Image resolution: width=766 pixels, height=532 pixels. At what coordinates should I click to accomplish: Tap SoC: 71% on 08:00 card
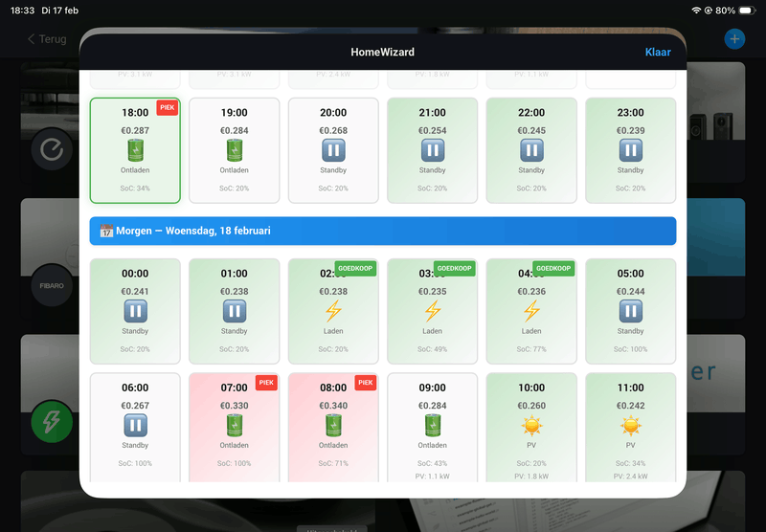333,463
